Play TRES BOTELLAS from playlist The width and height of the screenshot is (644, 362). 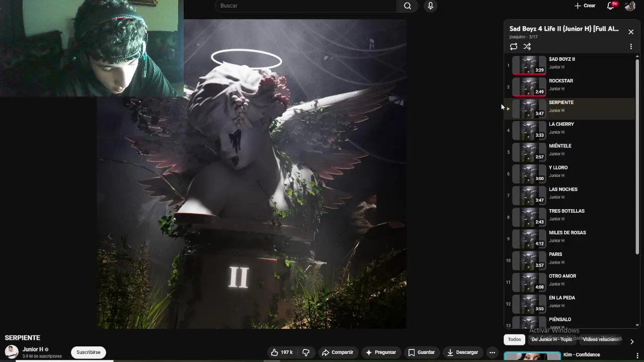pyautogui.click(x=570, y=217)
